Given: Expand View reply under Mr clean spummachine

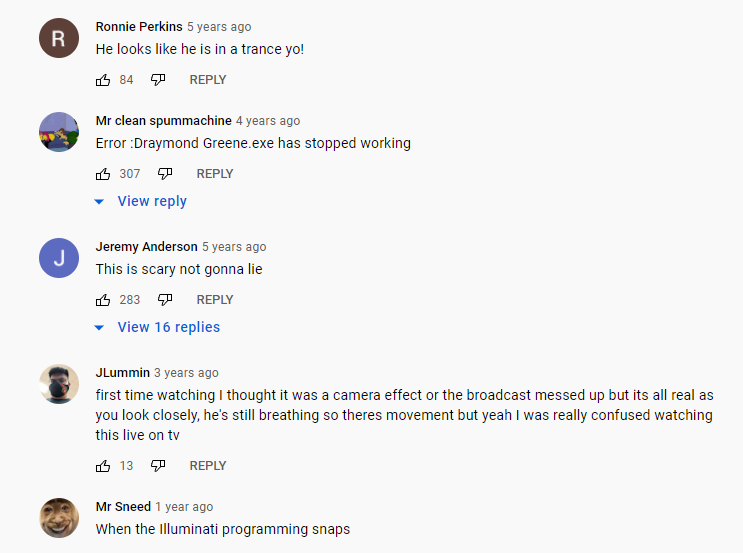Looking at the screenshot, I should [151, 201].
